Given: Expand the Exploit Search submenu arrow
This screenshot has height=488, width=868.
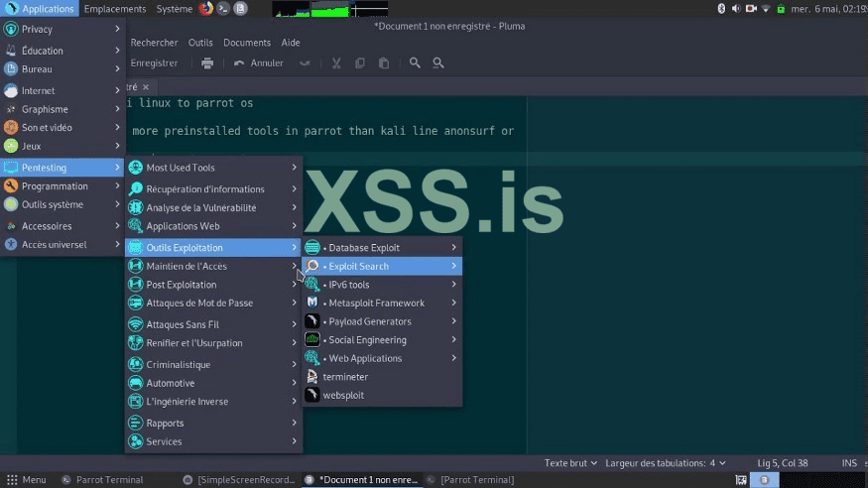Looking at the screenshot, I should point(454,266).
